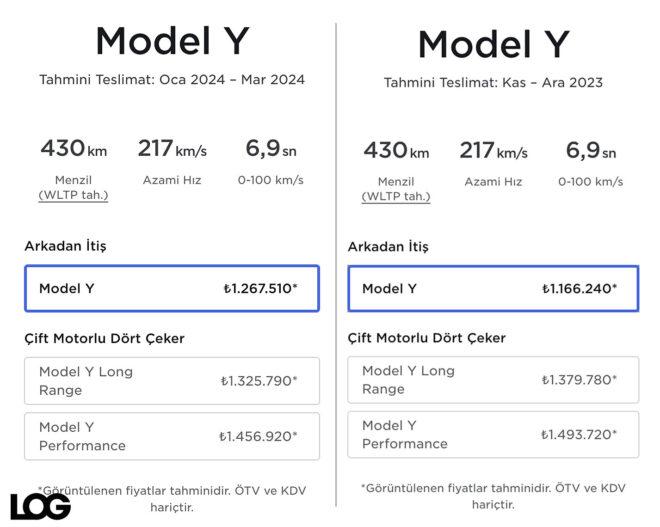
Task: Select Model Y option priced ₺1.166.240
Action: (x=493, y=289)
